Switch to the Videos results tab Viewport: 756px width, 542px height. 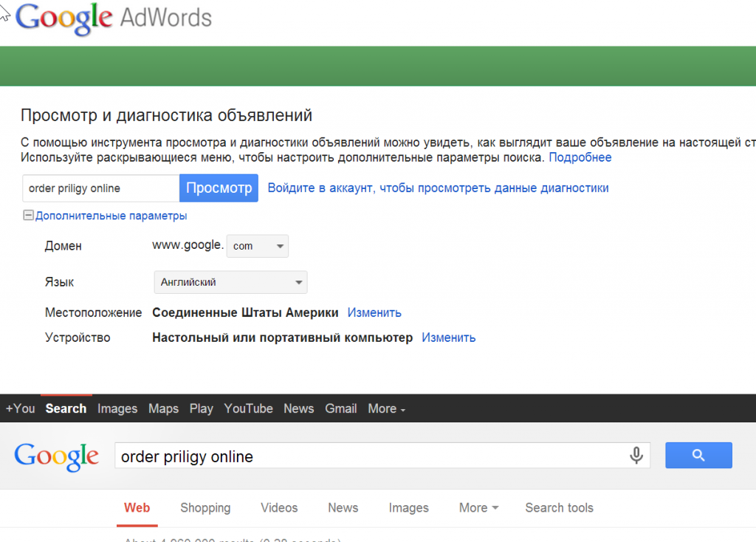[x=279, y=508]
